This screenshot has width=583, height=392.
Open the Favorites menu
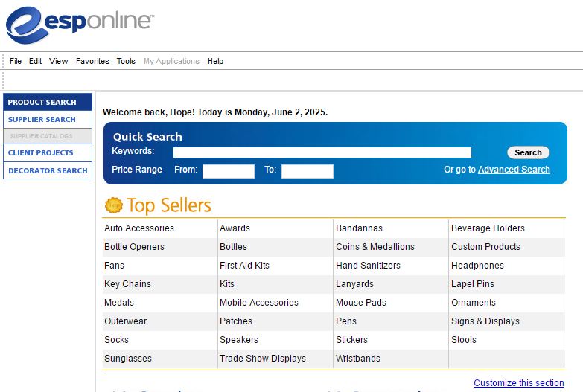tap(92, 61)
